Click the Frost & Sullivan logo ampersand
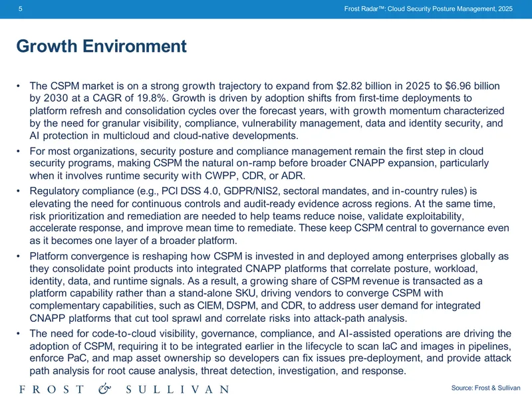This screenshot has height=399, width=532. click(x=105, y=389)
